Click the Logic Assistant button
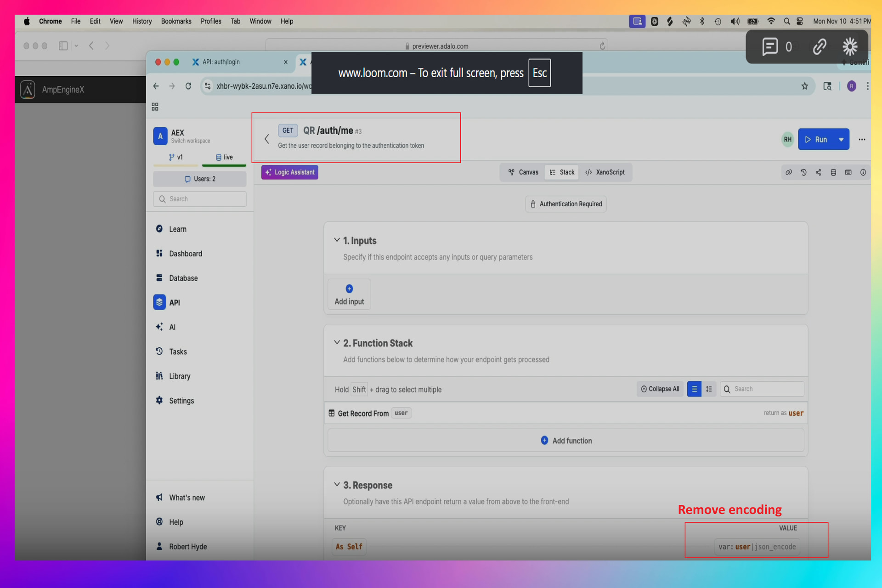 [x=290, y=172]
